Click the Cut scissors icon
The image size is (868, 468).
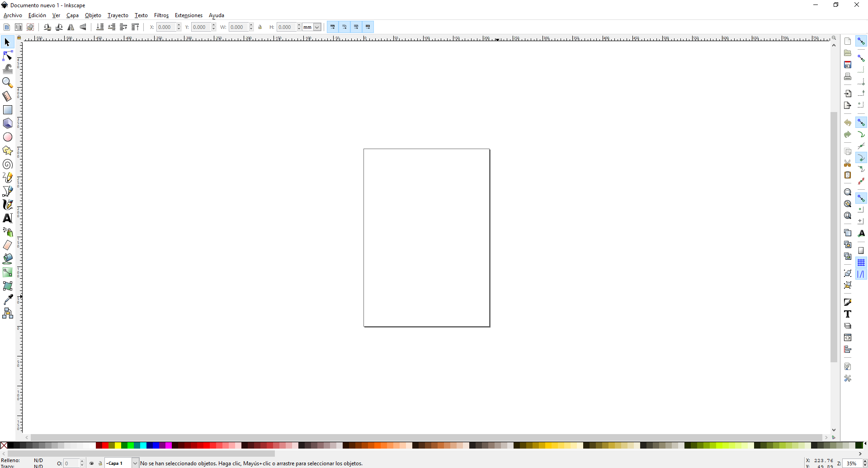coord(848,163)
